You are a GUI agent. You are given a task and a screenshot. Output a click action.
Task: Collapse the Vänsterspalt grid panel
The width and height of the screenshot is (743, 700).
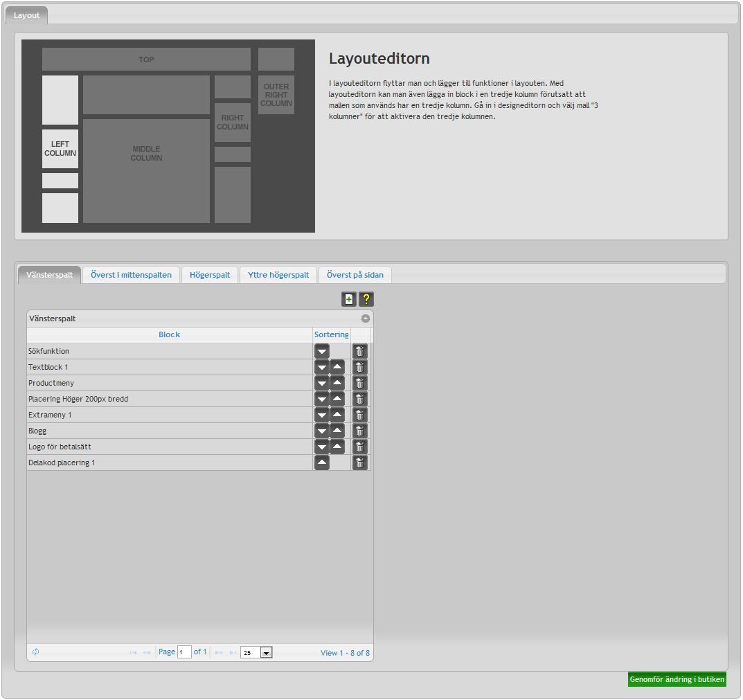point(366,319)
